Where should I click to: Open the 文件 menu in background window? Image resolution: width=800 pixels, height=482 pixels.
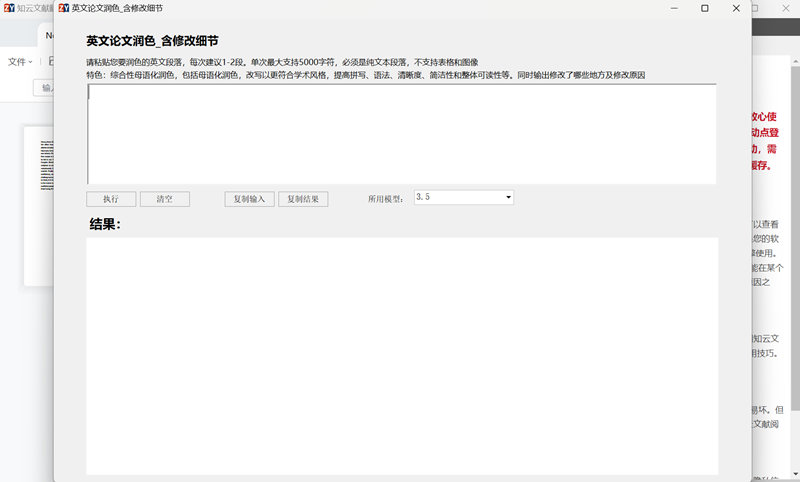pos(18,62)
